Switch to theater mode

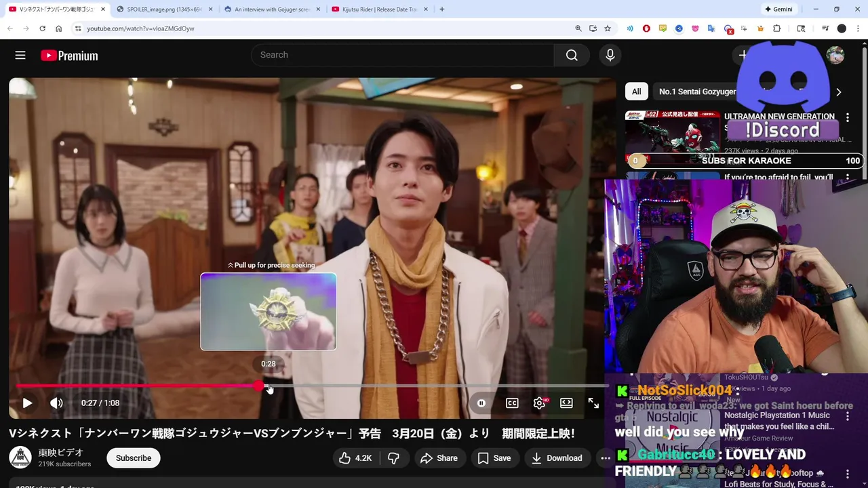click(x=566, y=403)
